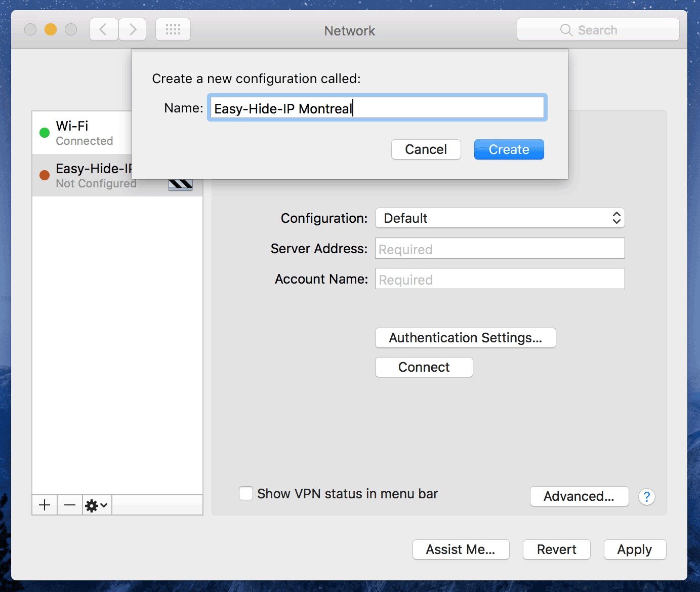This screenshot has width=700, height=592.
Task: Click the Search field magnifier icon
Action: click(x=566, y=30)
